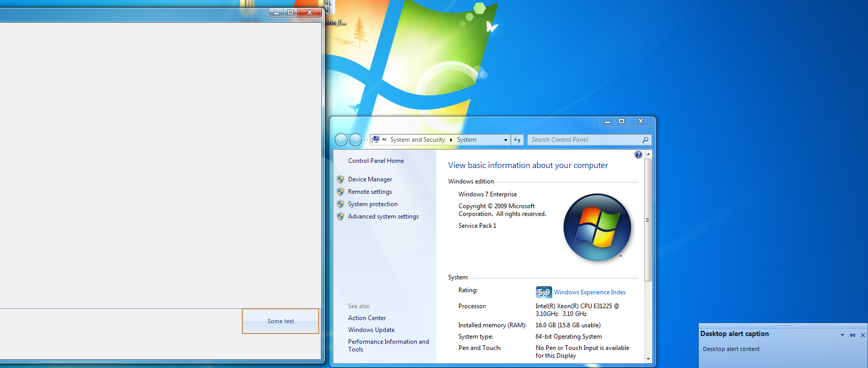Viewport: 868px width, 368px height.
Task: Expand the arrow after System and Security
Action: pos(451,140)
